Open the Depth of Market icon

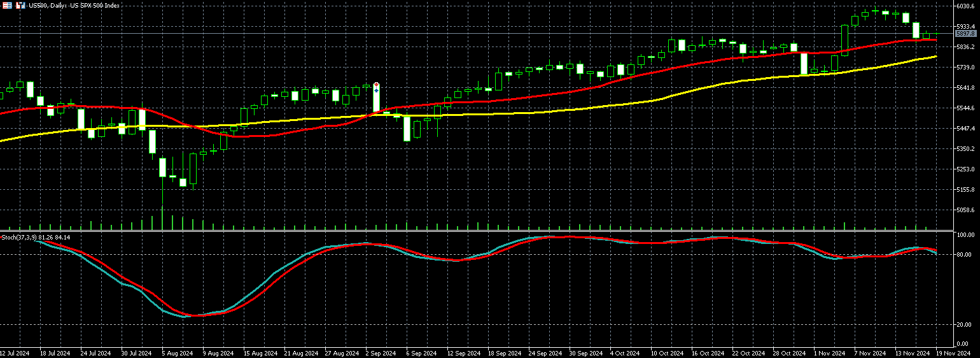coord(19,5)
